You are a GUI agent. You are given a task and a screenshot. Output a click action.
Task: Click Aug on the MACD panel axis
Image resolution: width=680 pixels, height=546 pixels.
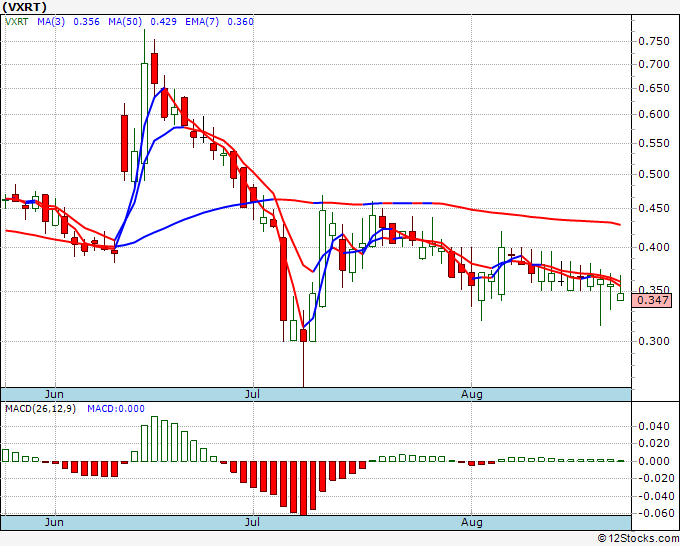point(472,522)
